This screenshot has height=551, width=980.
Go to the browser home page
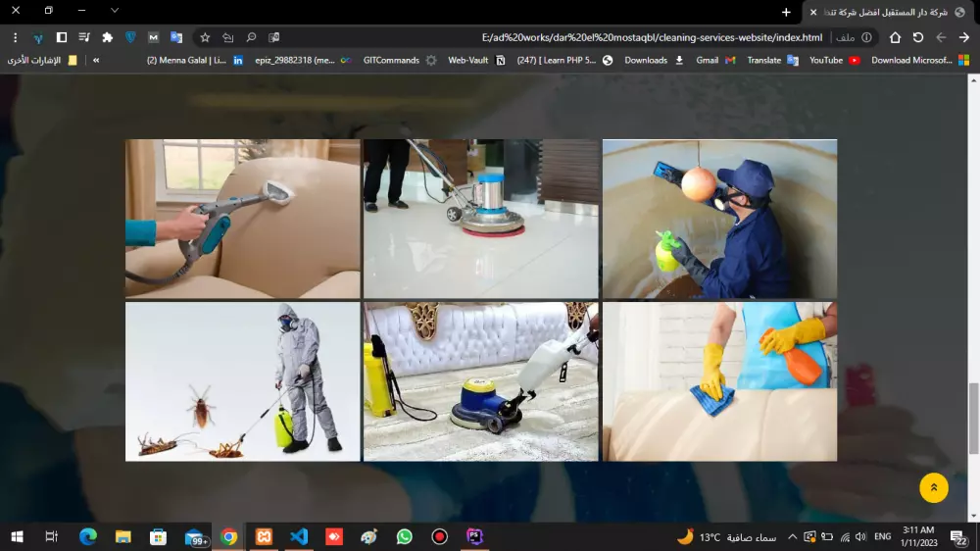pyautogui.click(x=895, y=37)
